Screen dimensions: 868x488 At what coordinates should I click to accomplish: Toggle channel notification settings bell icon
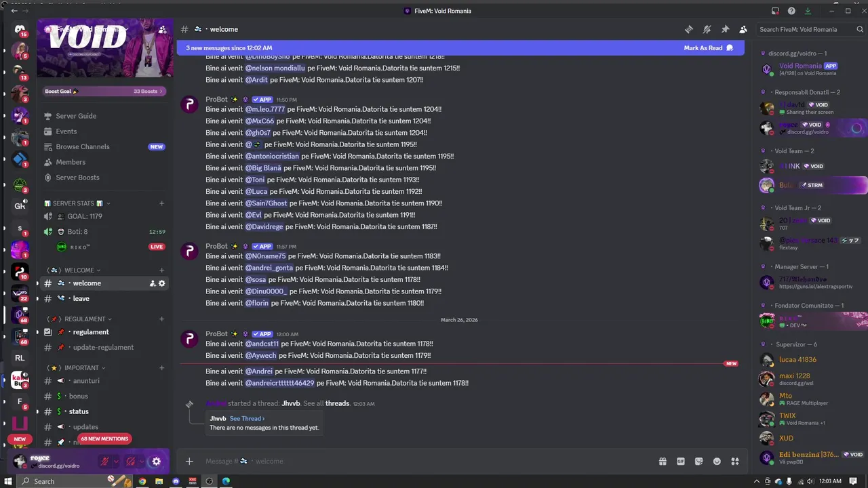point(707,29)
